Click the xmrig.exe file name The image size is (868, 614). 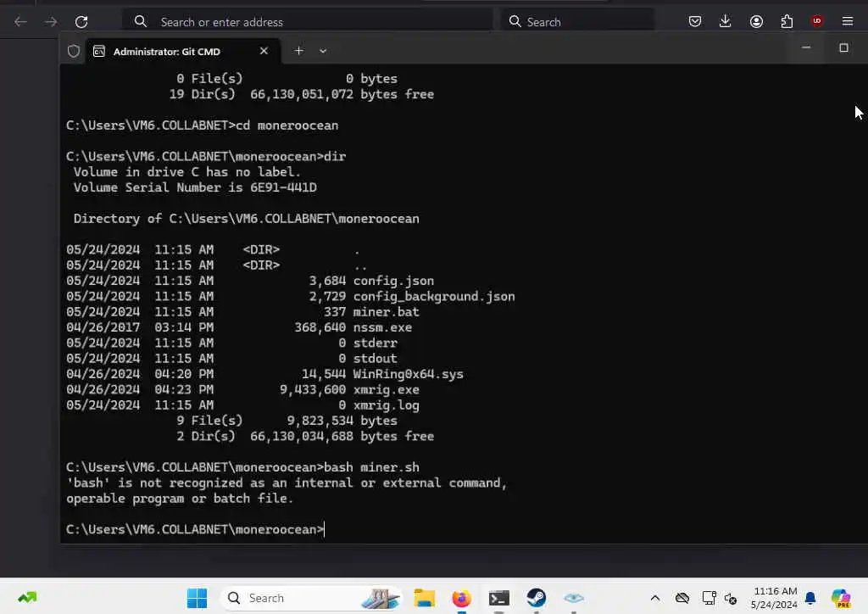387,390
